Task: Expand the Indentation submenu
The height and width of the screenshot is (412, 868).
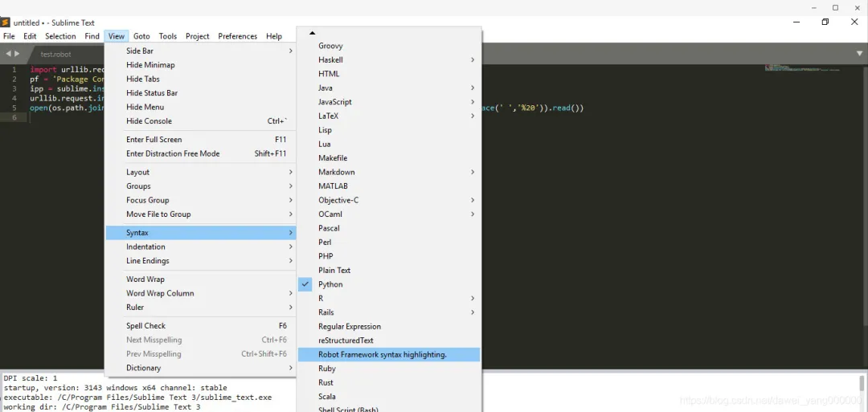Action: 201,247
